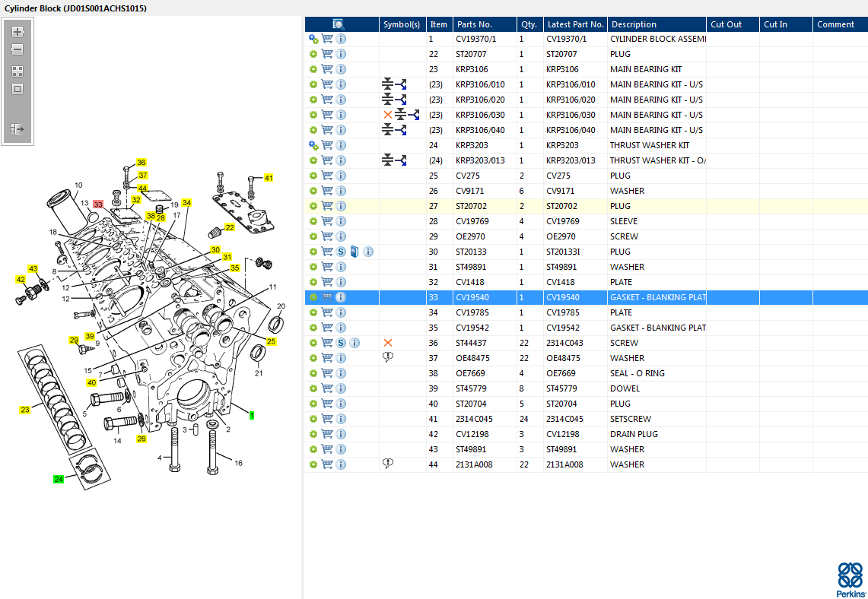Click the zoom out diagram button
Screen dimensions: 868x599
click(x=17, y=49)
